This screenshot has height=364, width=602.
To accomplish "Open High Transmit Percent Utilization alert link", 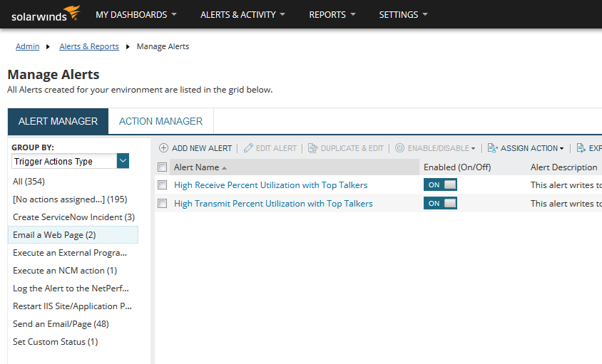I will coord(273,204).
